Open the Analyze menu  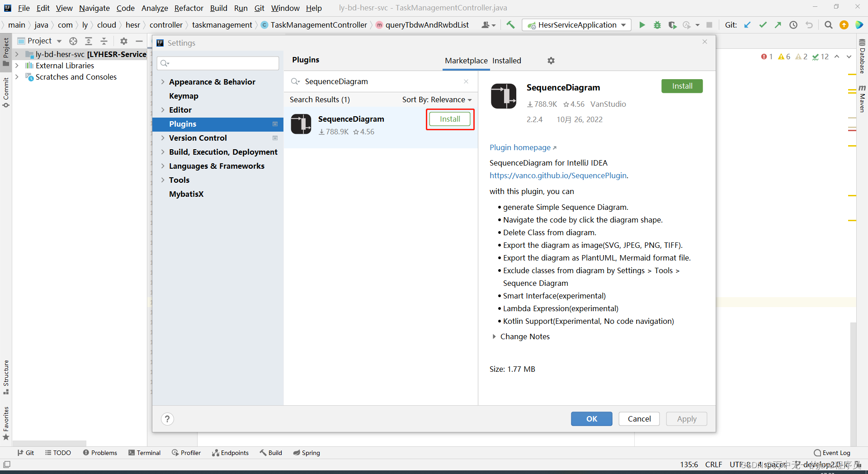tap(155, 8)
